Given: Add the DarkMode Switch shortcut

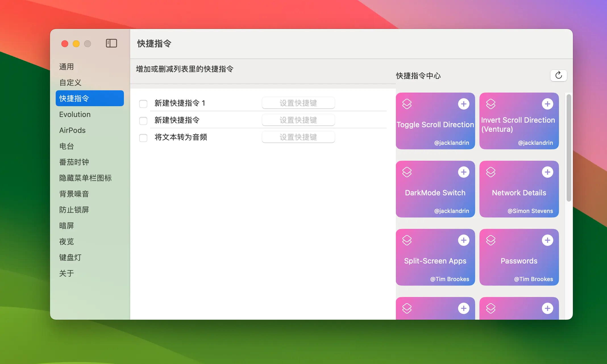Looking at the screenshot, I should (x=463, y=172).
